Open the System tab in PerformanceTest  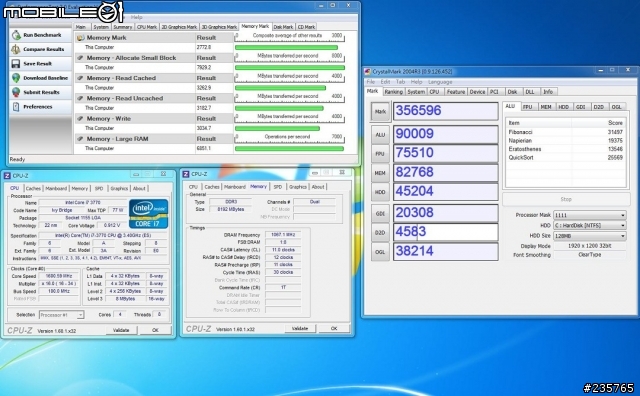(101, 27)
